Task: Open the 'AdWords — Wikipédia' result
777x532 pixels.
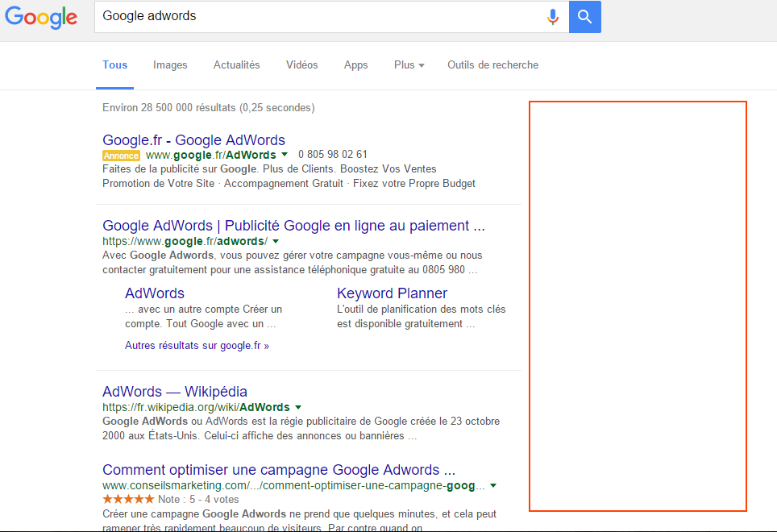Action: [175, 392]
